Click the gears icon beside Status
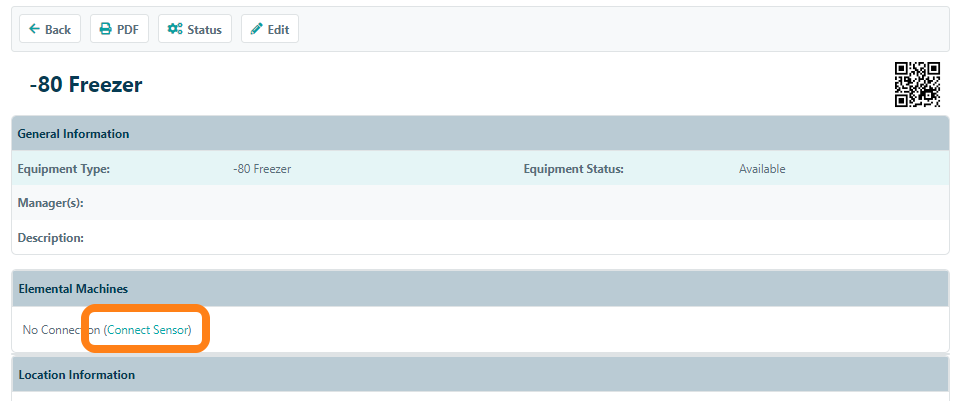 [175, 29]
